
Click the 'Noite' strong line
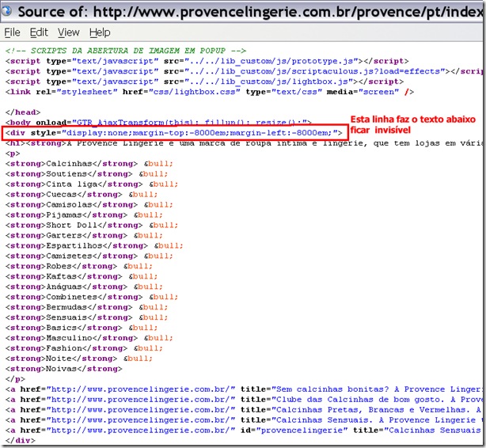[79, 359]
